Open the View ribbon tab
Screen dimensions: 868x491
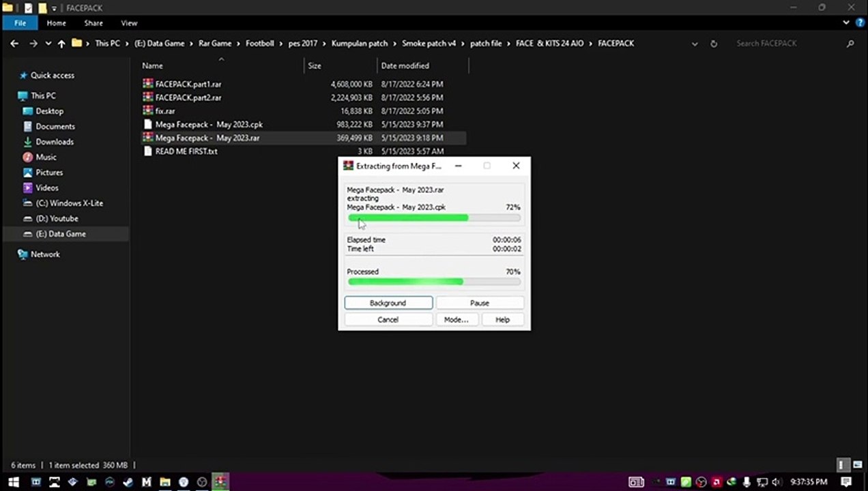pyautogui.click(x=129, y=23)
